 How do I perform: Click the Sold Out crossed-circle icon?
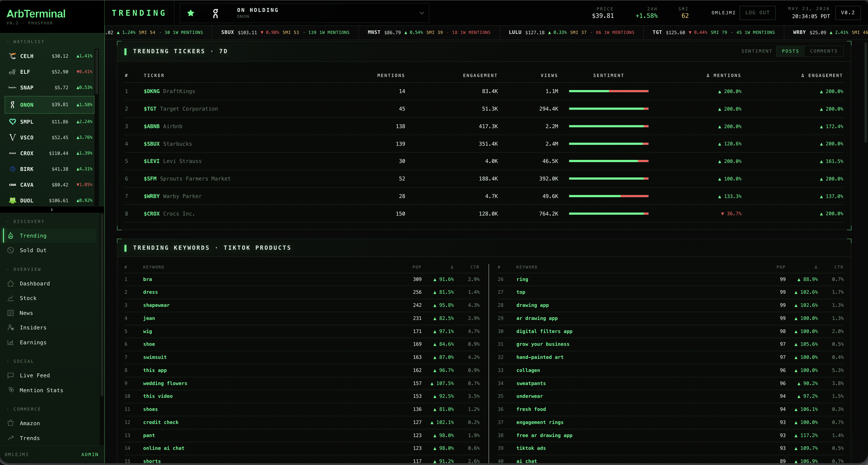click(x=11, y=250)
